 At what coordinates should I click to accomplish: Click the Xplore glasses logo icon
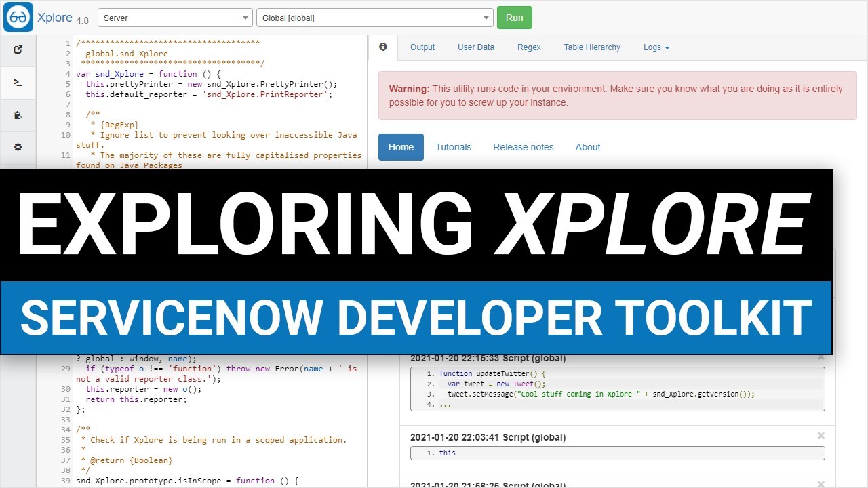tap(18, 17)
